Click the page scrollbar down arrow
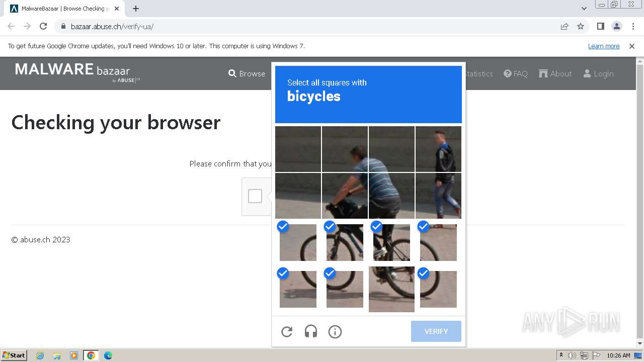Viewport: 644px width, 362px height. point(640,344)
